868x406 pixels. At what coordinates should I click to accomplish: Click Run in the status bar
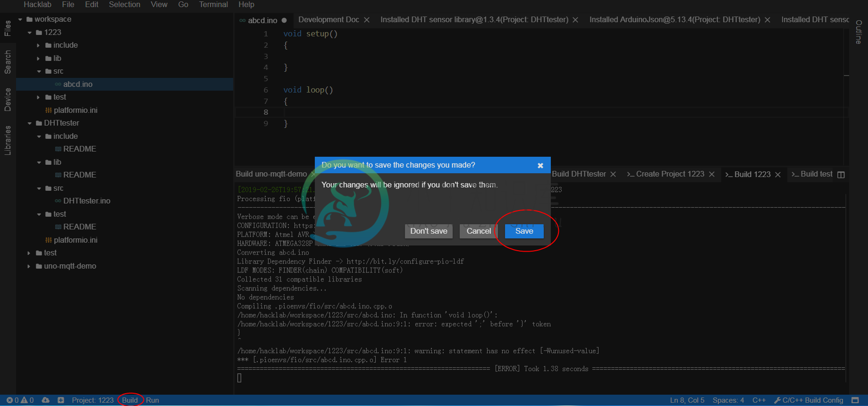click(x=152, y=400)
